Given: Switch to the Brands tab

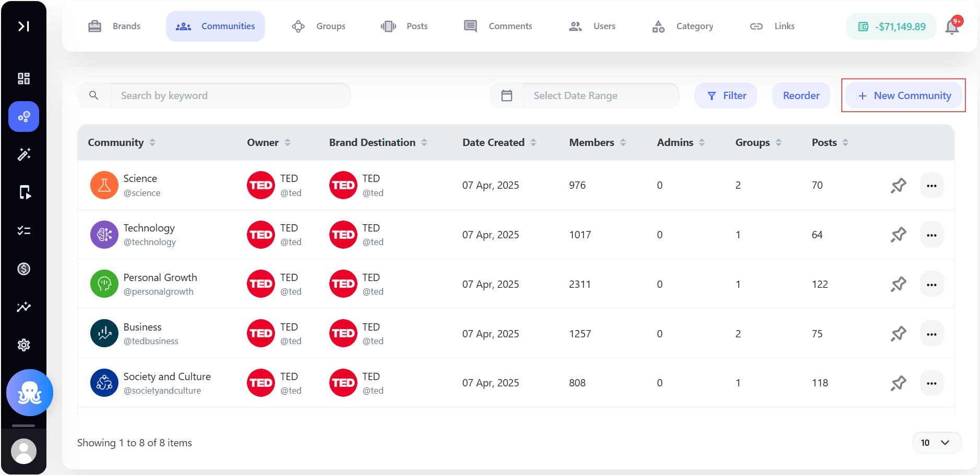Looking at the screenshot, I should click(x=114, y=26).
